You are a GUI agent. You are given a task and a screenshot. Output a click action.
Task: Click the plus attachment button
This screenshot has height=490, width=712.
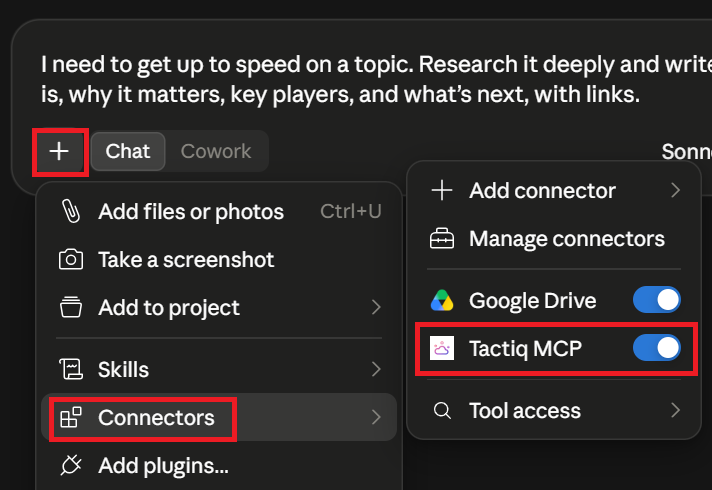click(59, 152)
